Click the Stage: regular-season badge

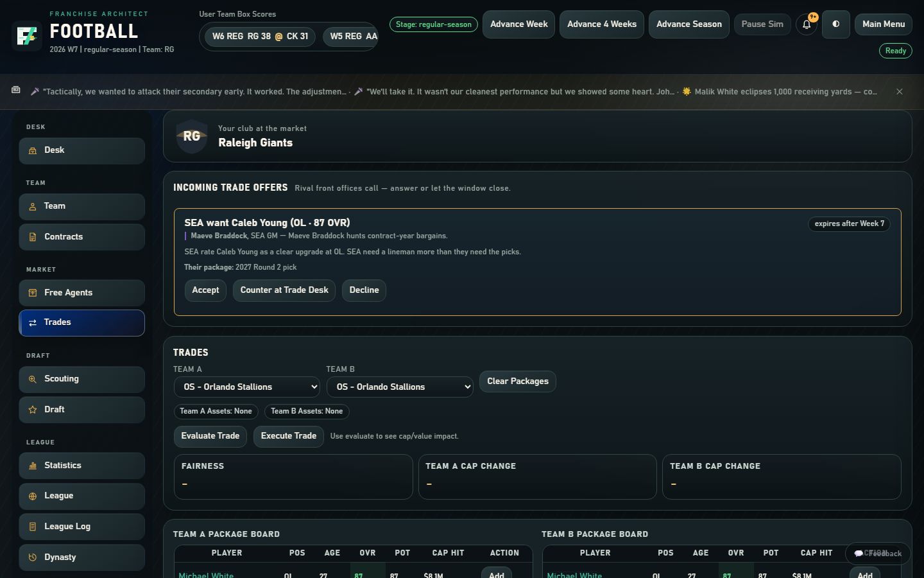[x=434, y=24]
